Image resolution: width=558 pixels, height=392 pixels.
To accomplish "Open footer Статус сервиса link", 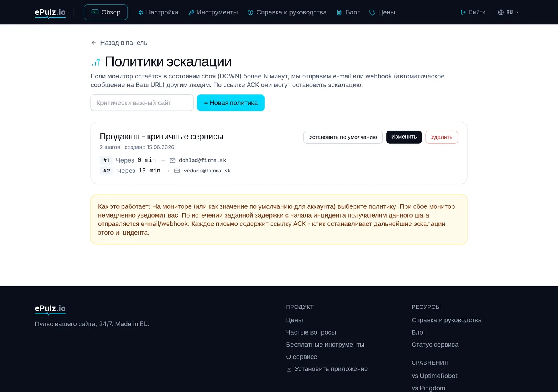I will tap(435, 345).
